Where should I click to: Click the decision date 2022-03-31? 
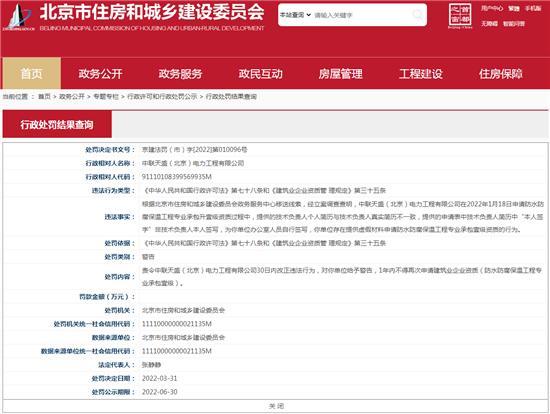pos(160,379)
